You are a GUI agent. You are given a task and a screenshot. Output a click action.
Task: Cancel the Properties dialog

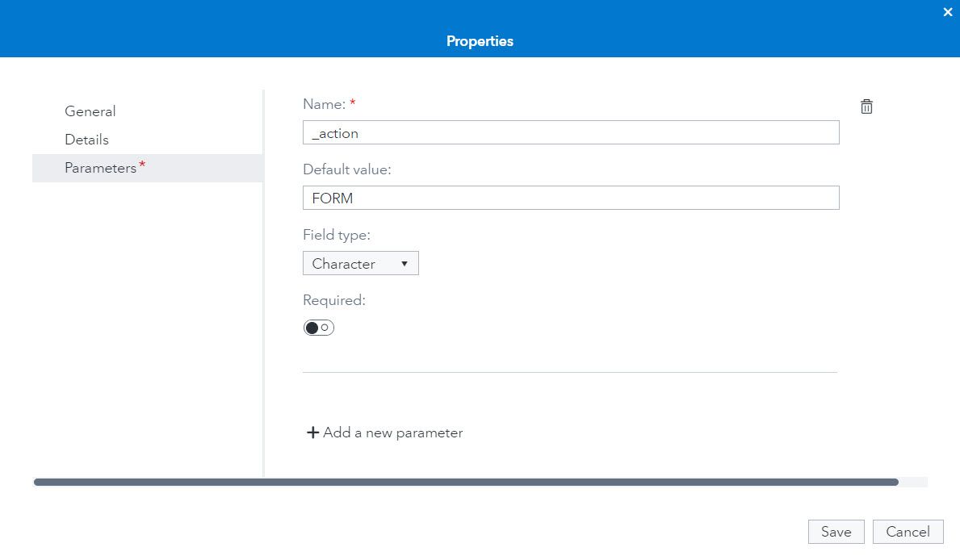(x=908, y=532)
